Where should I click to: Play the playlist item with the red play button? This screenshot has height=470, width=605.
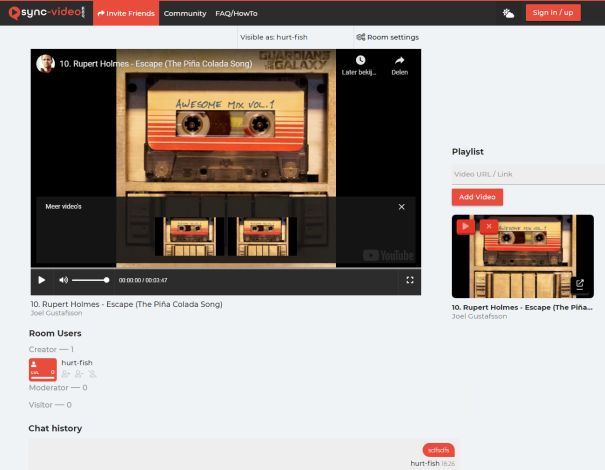pyautogui.click(x=465, y=227)
